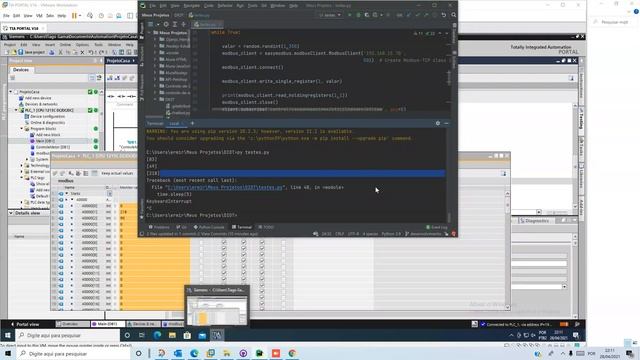Toggle fourth-column checkbox for row 400000[10]
The image size is (640, 360).
coord(262,267)
